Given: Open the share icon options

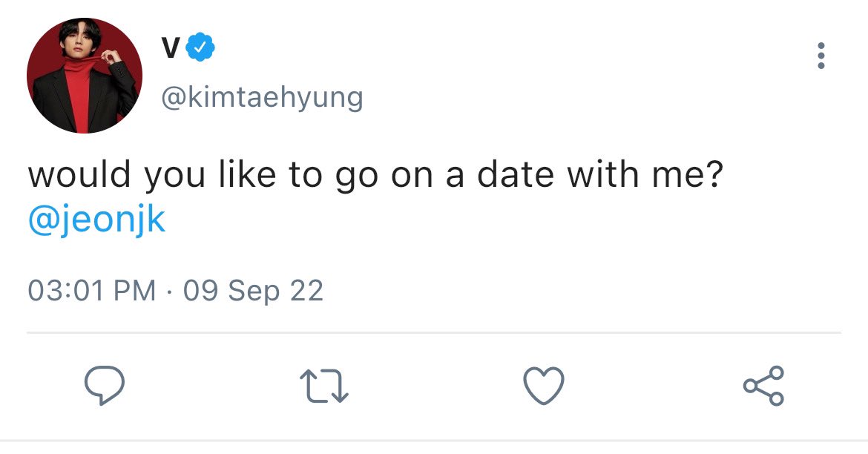Looking at the screenshot, I should pos(763,385).
